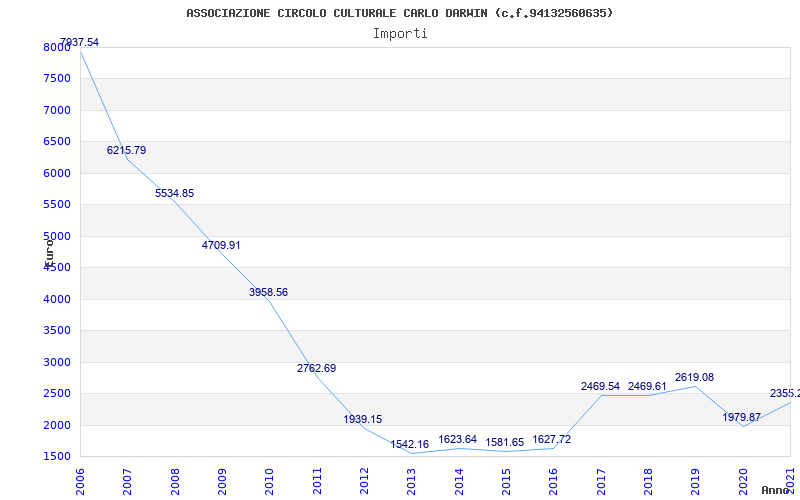The height and width of the screenshot is (500, 800).
Task: Click y-axis tick label 8000
Action: (57, 47)
